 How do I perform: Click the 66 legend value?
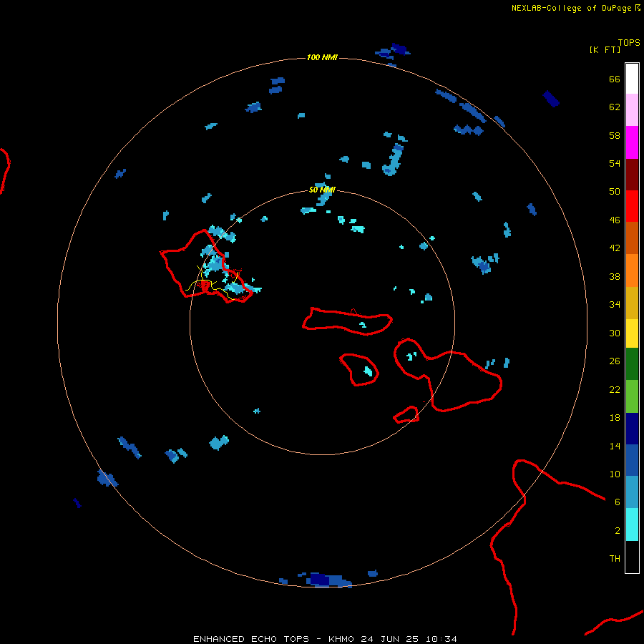coord(615,79)
